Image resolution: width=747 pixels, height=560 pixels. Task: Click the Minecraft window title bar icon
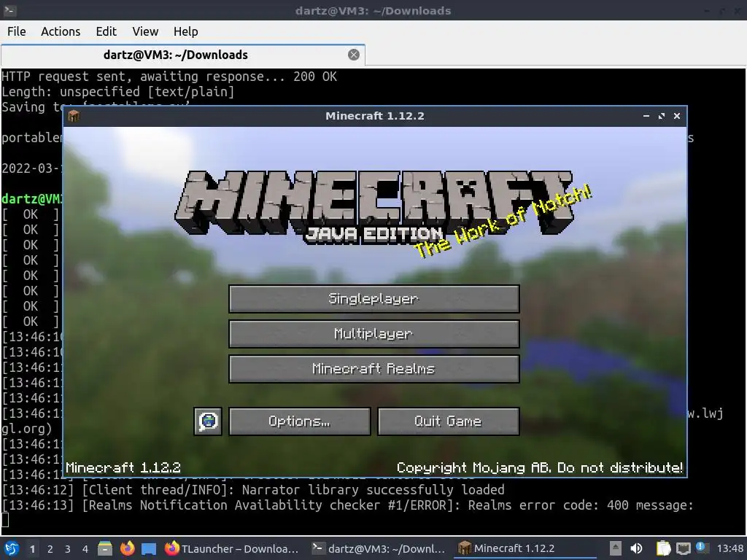point(74,116)
